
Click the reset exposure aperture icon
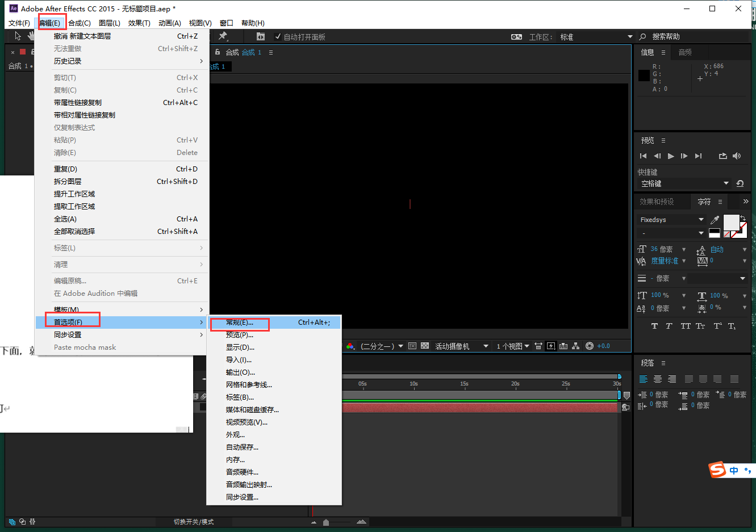(x=589, y=346)
